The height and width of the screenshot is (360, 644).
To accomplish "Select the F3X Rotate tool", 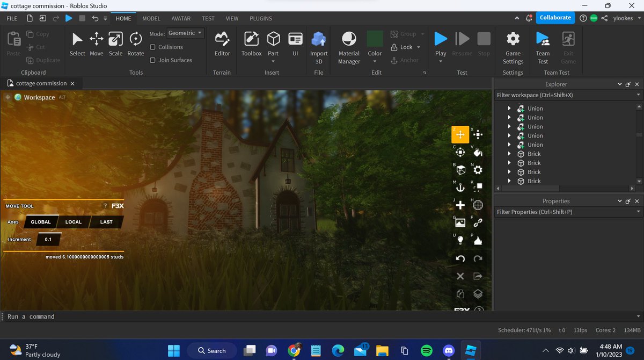I will click(460, 152).
